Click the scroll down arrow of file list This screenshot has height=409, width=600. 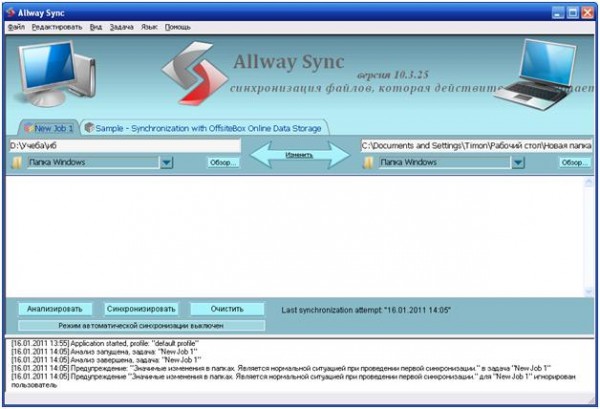pos(589,292)
